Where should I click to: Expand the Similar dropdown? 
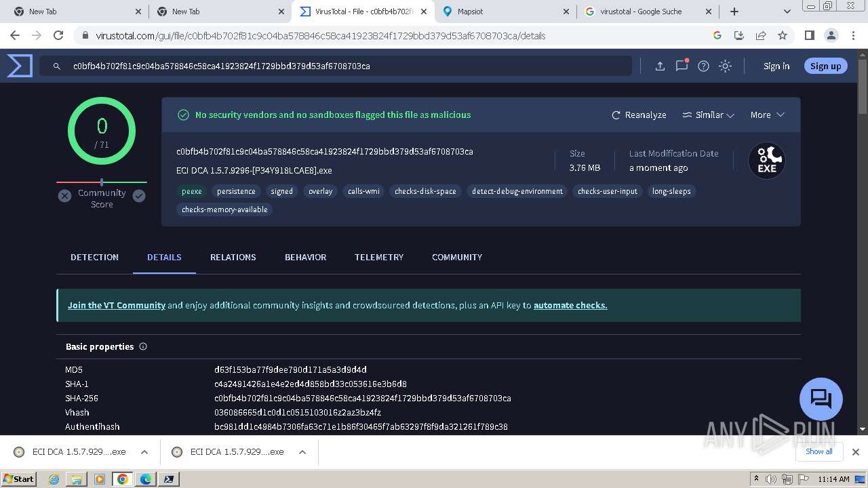click(708, 115)
